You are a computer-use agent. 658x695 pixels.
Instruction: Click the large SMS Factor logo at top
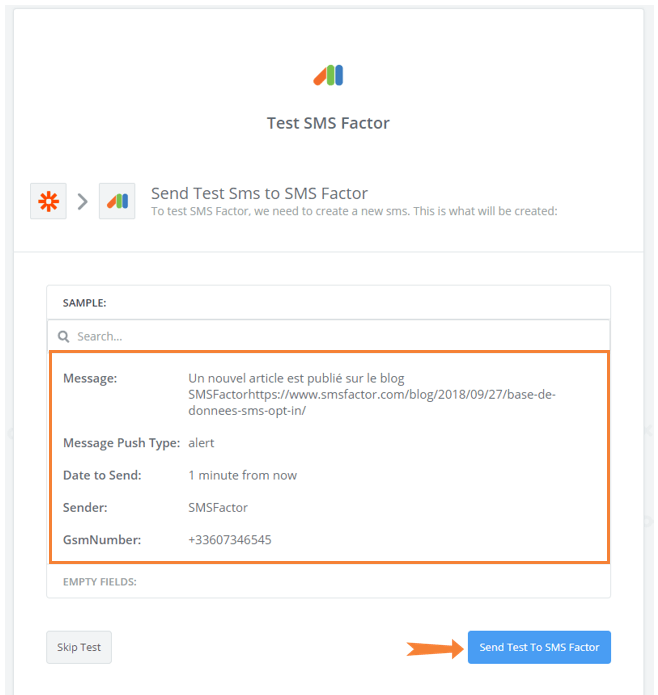pos(328,75)
